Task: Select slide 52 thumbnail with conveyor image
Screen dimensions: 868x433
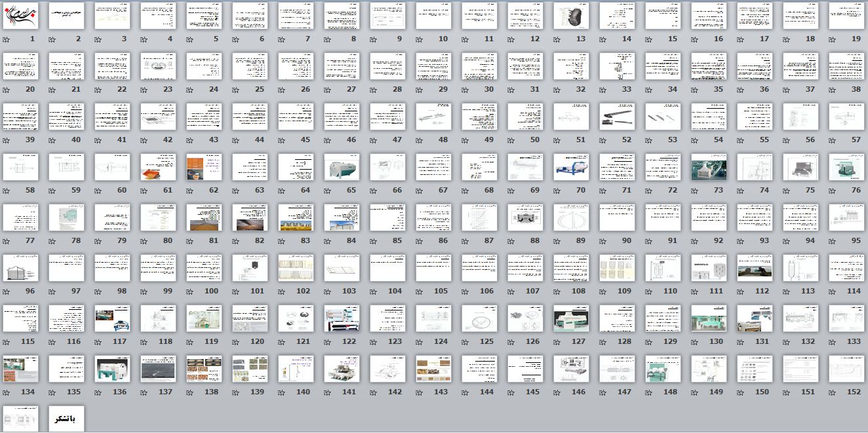Action: coord(617,117)
